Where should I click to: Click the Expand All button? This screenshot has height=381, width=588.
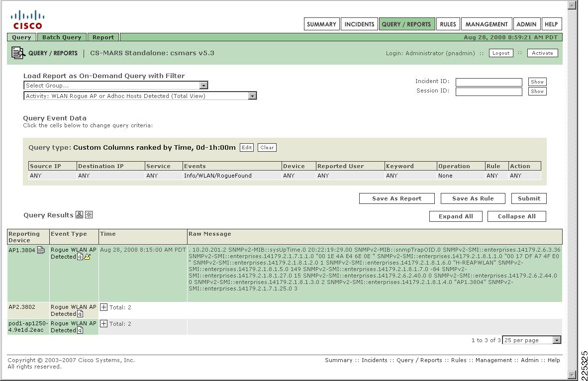click(456, 216)
